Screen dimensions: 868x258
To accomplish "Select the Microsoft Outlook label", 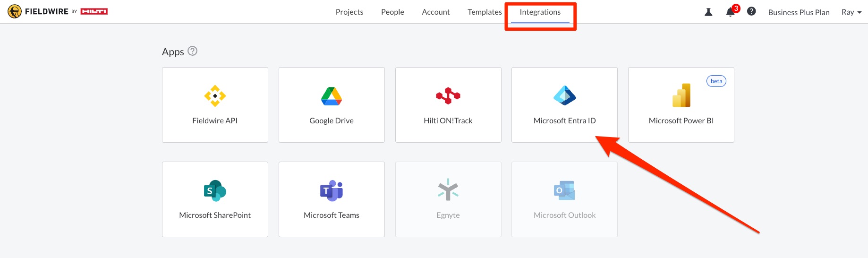I will [565, 215].
